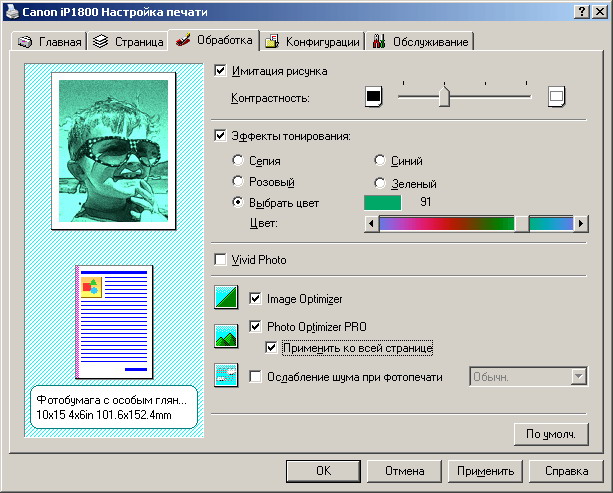
Task: Toggle Ослабление шума при фотопечати checkbox
Action: 255,376
